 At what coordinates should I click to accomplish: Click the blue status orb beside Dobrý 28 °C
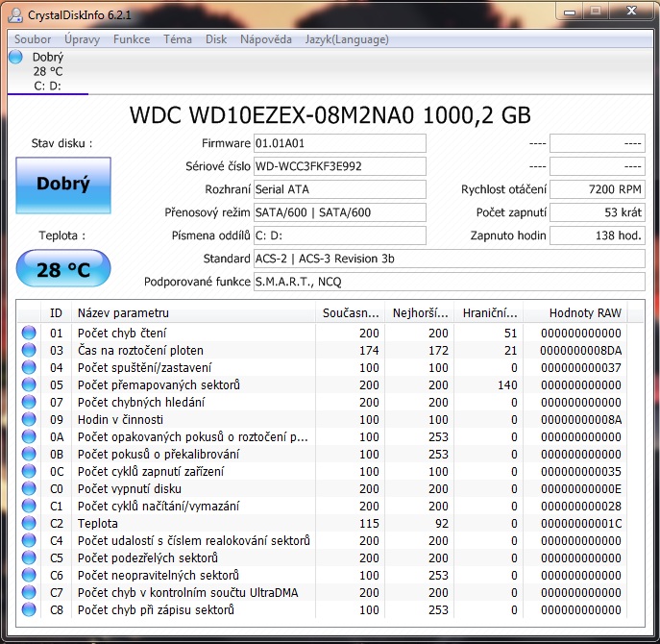[15, 57]
